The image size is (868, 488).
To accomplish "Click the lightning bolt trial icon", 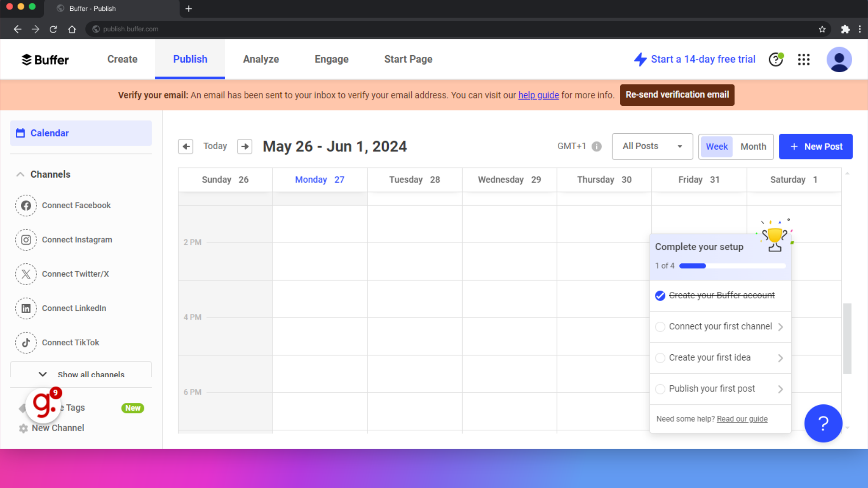I will 640,59.
